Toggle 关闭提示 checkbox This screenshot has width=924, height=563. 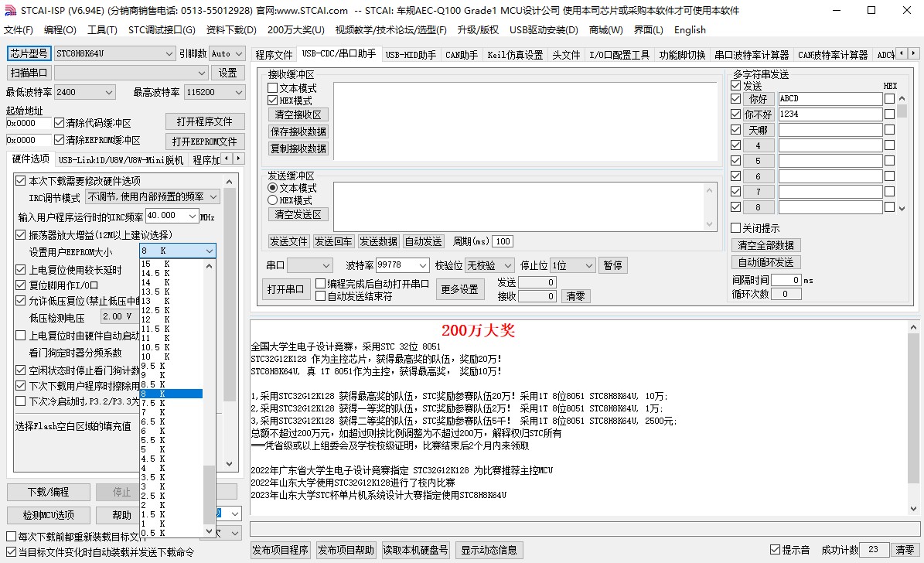(735, 227)
